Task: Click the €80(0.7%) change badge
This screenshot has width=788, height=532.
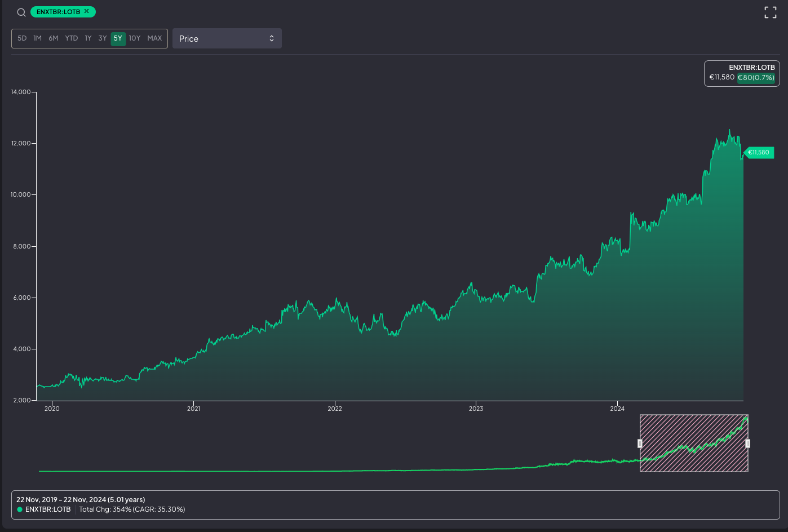Action: [756, 78]
